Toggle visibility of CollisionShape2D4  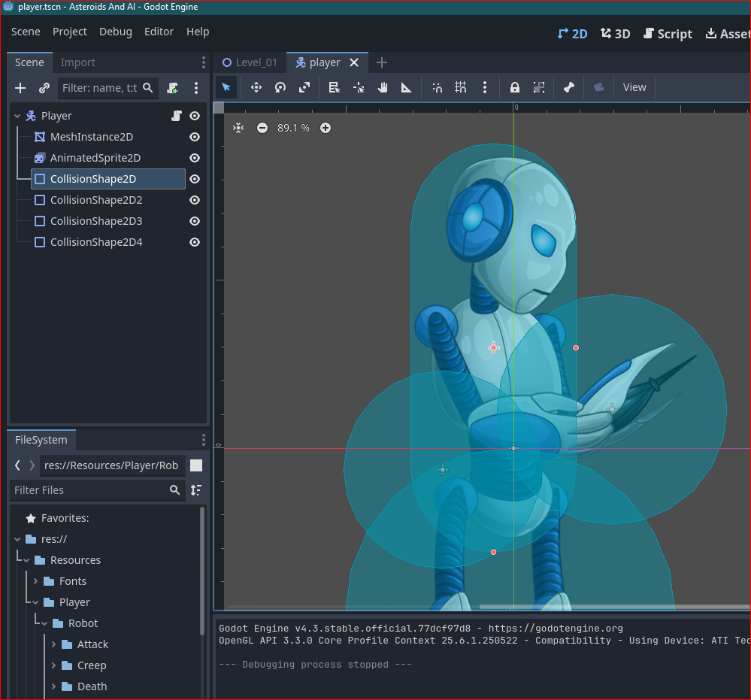195,242
